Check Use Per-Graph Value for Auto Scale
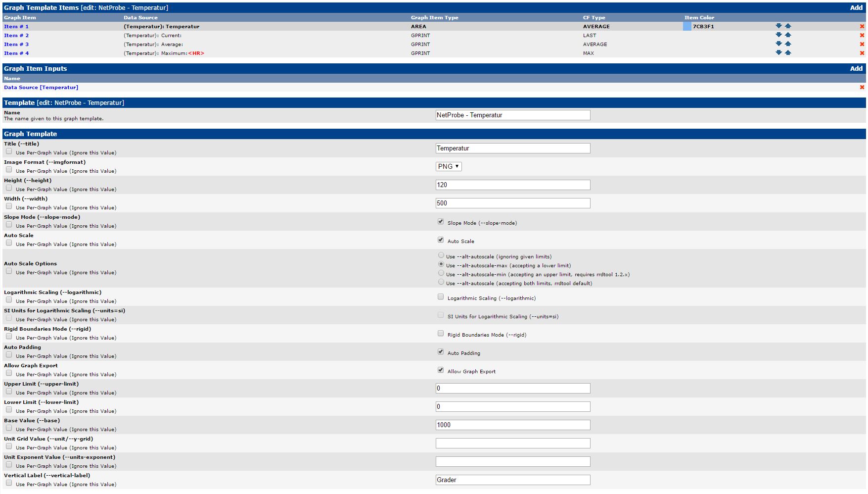Screen dimensions: 868x494 [x=9, y=243]
